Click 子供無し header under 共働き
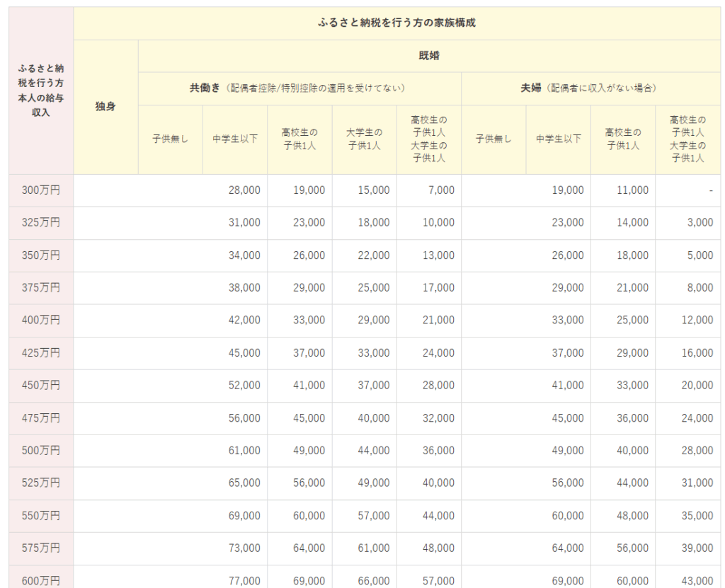The width and height of the screenshot is (725, 588). (x=170, y=139)
